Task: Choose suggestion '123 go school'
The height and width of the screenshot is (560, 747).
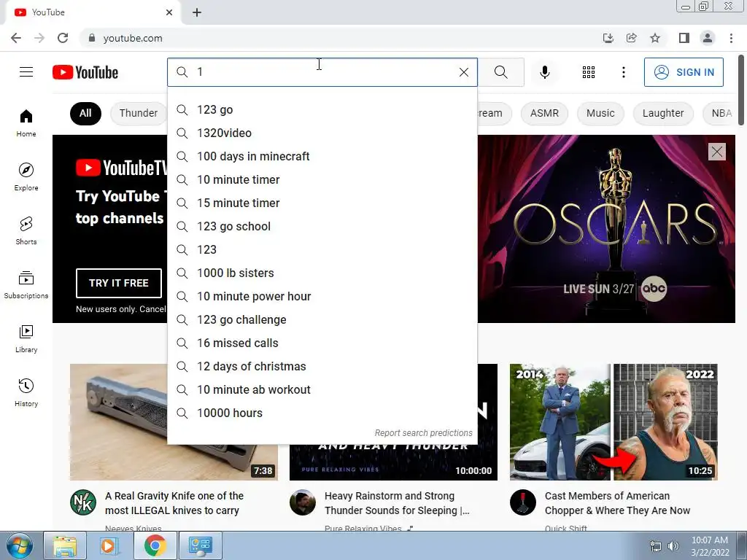Action: click(x=322, y=227)
